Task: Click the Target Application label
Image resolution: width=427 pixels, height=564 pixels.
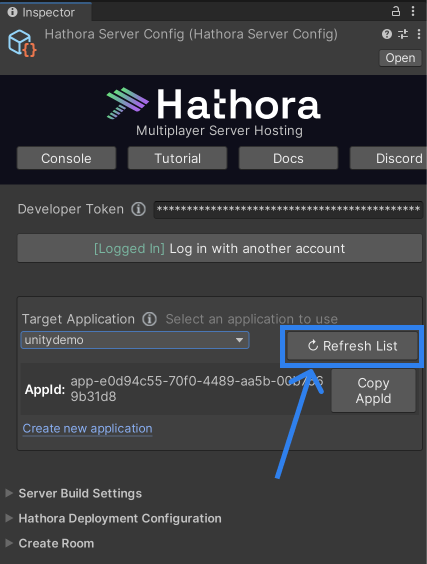Action: pos(78,319)
